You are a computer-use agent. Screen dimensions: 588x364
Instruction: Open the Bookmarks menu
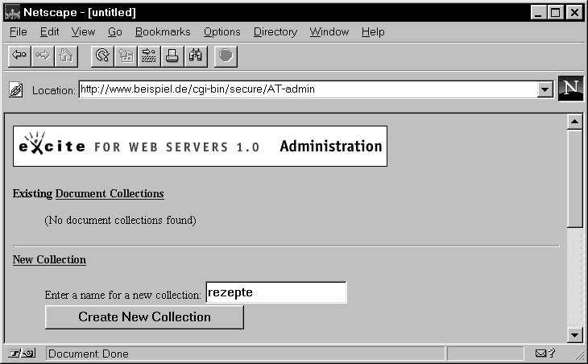click(x=162, y=32)
